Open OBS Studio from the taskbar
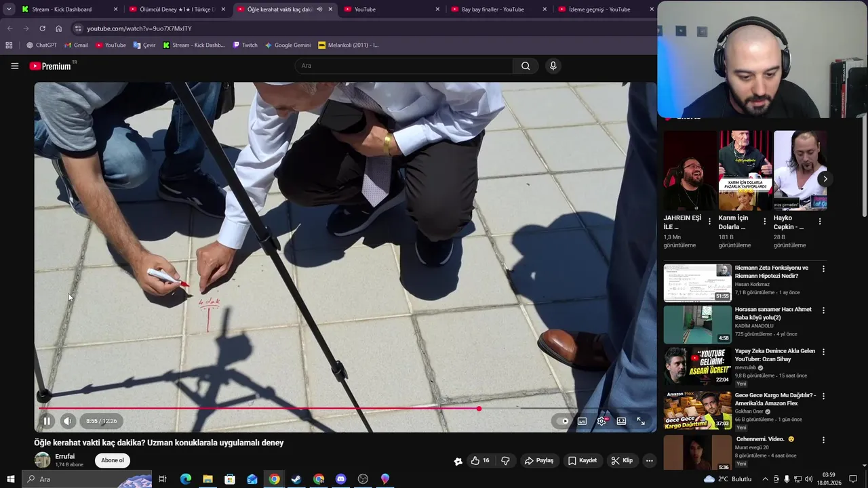The height and width of the screenshot is (488, 868). (363, 479)
